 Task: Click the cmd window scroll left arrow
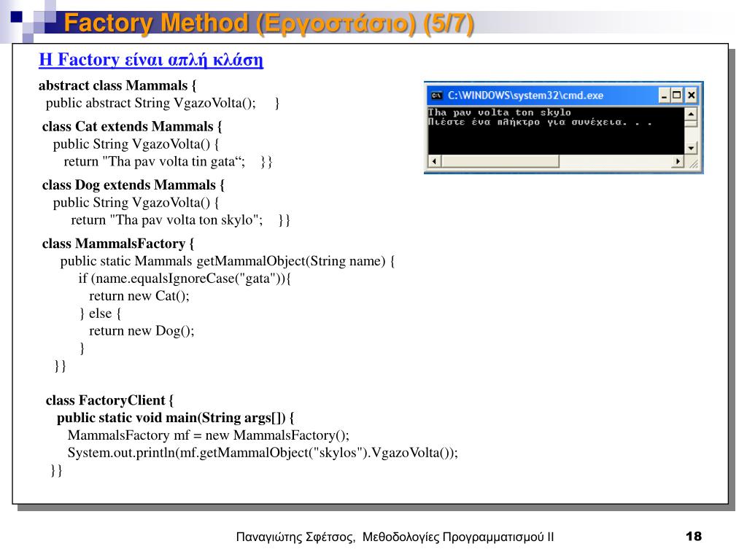tap(434, 161)
